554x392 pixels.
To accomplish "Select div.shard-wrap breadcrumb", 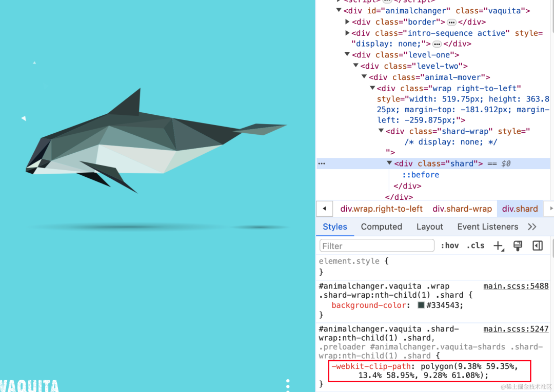I will pyautogui.click(x=462, y=209).
